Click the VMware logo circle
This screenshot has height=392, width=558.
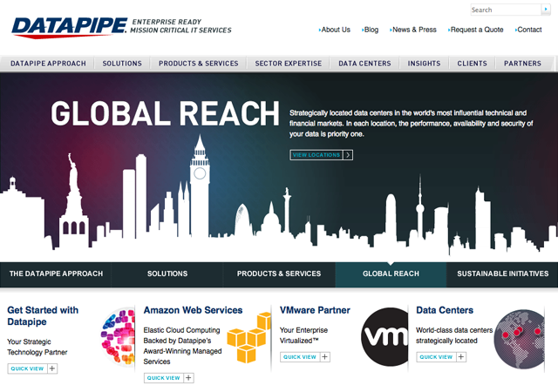(384, 336)
